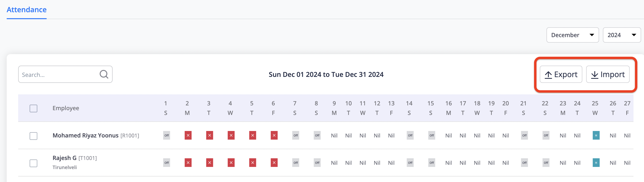The height and width of the screenshot is (182, 644).
Task: Tick the select-all employees checkbox
Action: coord(33,108)
